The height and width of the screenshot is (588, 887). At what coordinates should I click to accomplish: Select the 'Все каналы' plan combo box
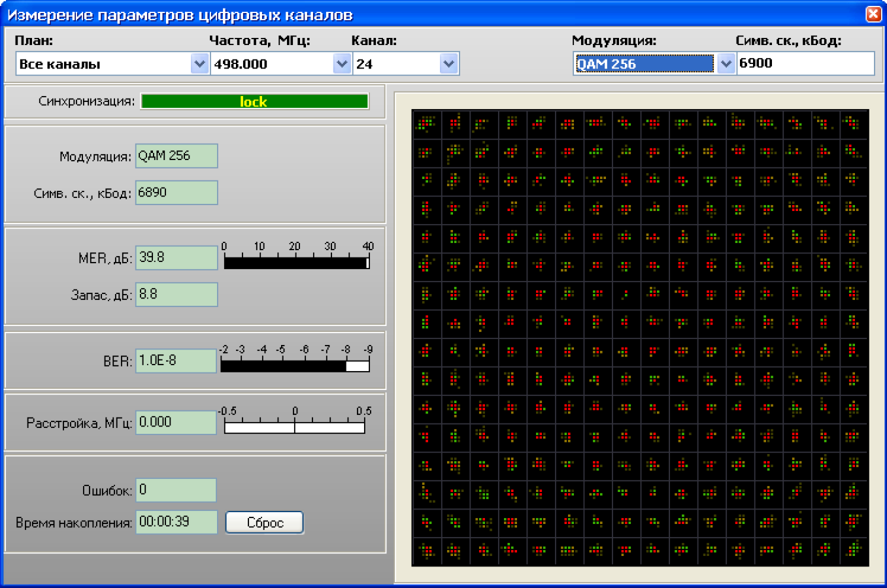click(x=112, y=64)
